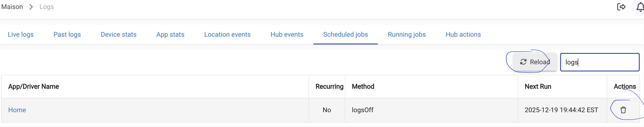Sort by the Next Run column header

coord(538,87)
